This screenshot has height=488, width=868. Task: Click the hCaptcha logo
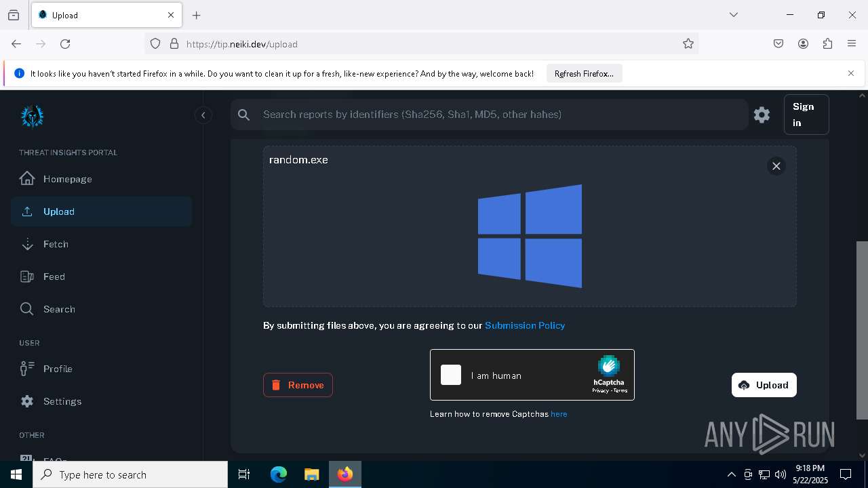[x=608, y=366]
